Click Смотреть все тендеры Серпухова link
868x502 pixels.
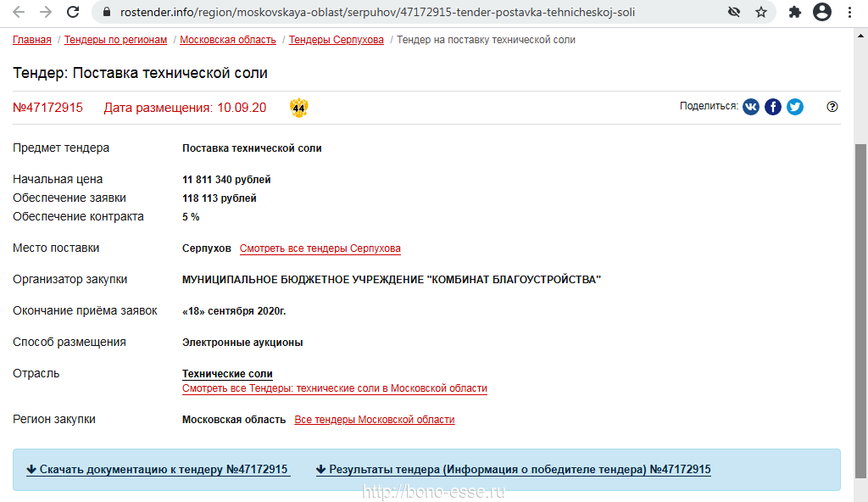(320, 248)
